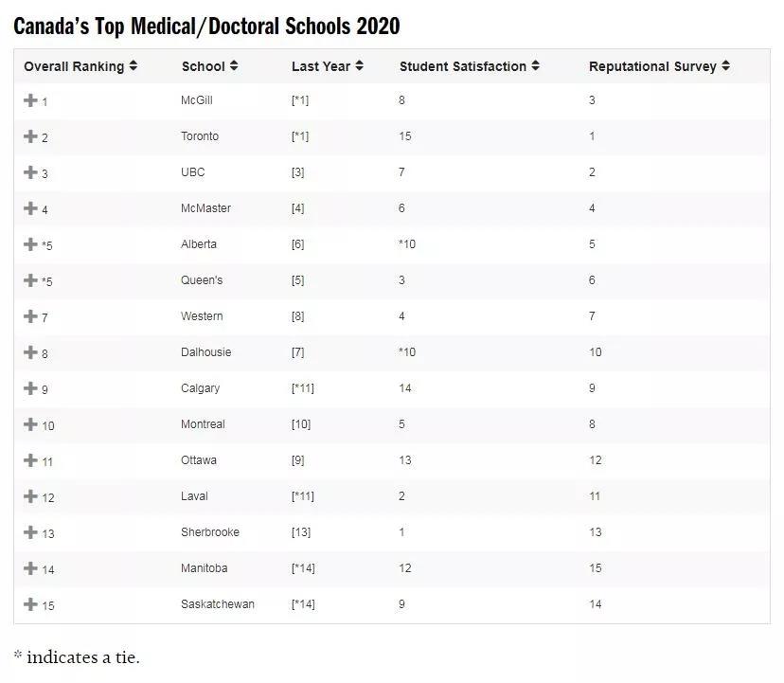
Task: Expand the Toronto row plus icon
Action: click(30, 136)
